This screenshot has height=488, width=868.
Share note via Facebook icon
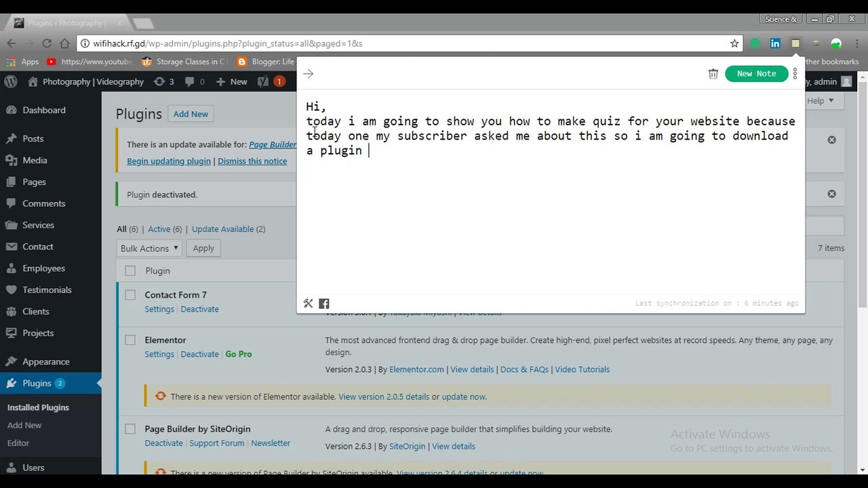[324, 304]
